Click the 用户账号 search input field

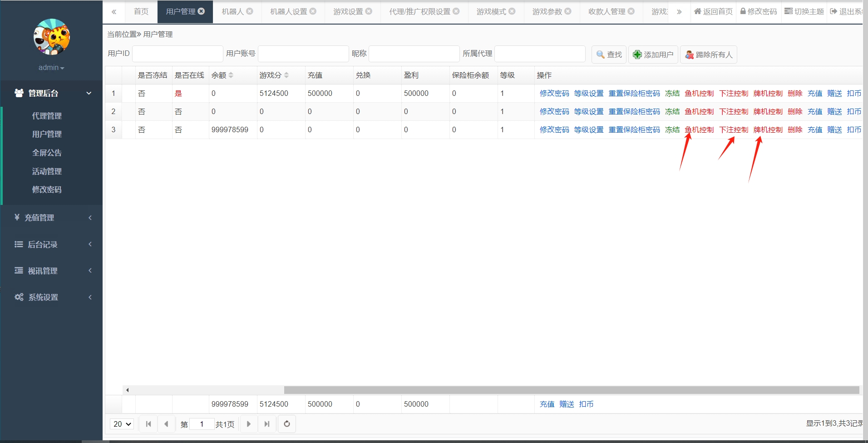pos(303,54)
